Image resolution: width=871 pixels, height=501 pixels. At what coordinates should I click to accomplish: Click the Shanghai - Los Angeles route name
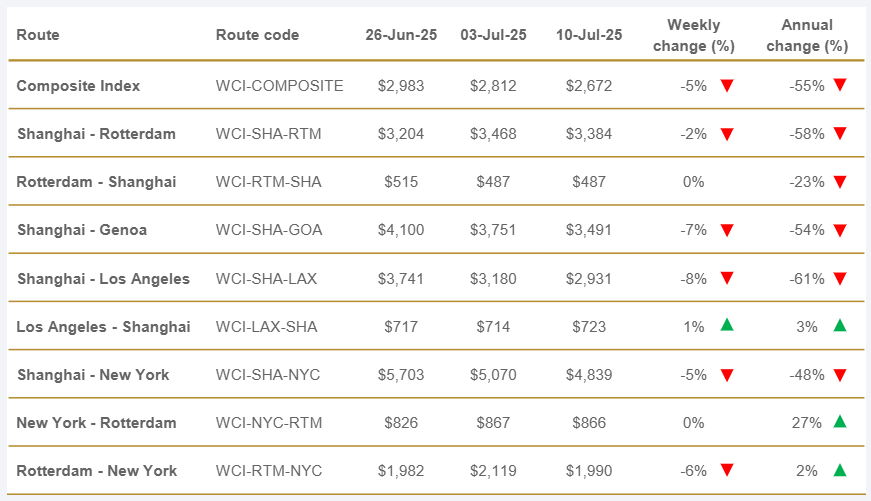[103, 278]
